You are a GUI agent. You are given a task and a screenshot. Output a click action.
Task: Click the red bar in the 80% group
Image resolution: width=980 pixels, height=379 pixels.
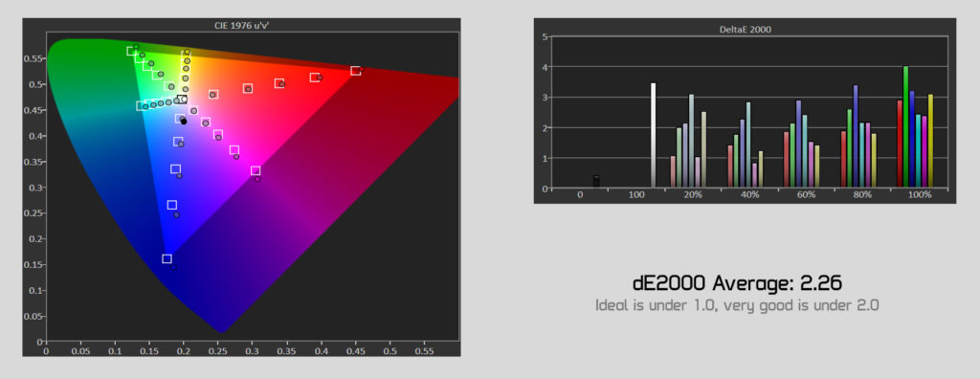tap(844, 160)
